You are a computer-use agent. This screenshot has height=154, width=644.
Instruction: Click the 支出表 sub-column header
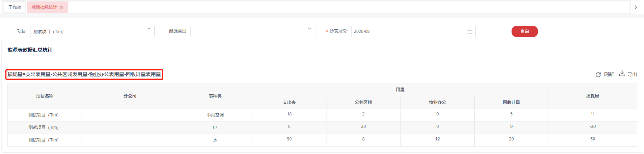[x=289, y=103]
